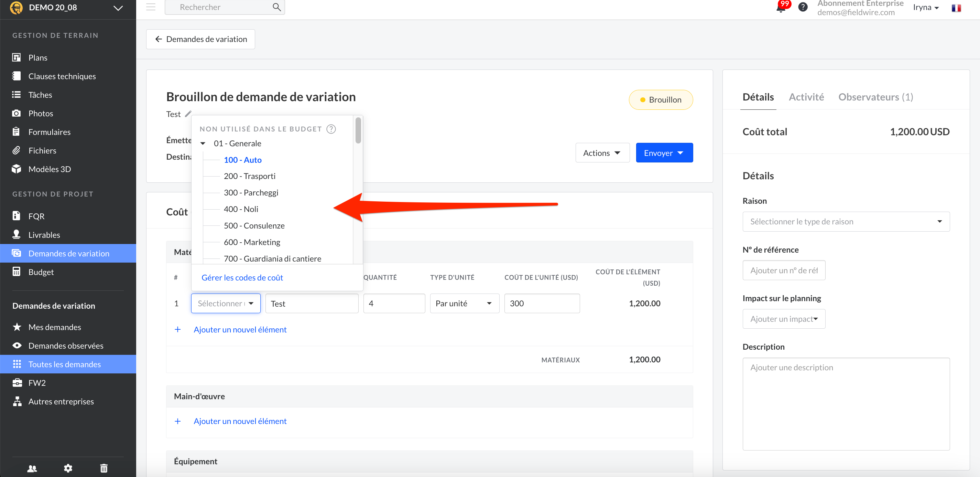Select cost code 400 - Noli
The image size is (980, 477).
(x=241, y=209)
